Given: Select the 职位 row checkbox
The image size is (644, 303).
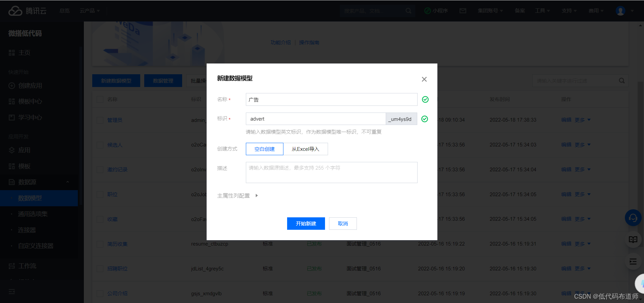Looking at the screenshot, I should coord(100,194).
